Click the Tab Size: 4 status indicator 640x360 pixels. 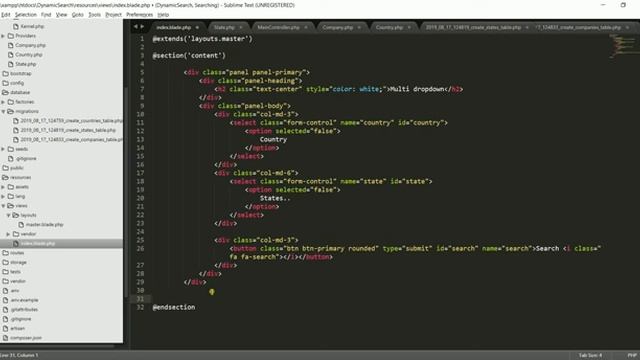(590, 356)
